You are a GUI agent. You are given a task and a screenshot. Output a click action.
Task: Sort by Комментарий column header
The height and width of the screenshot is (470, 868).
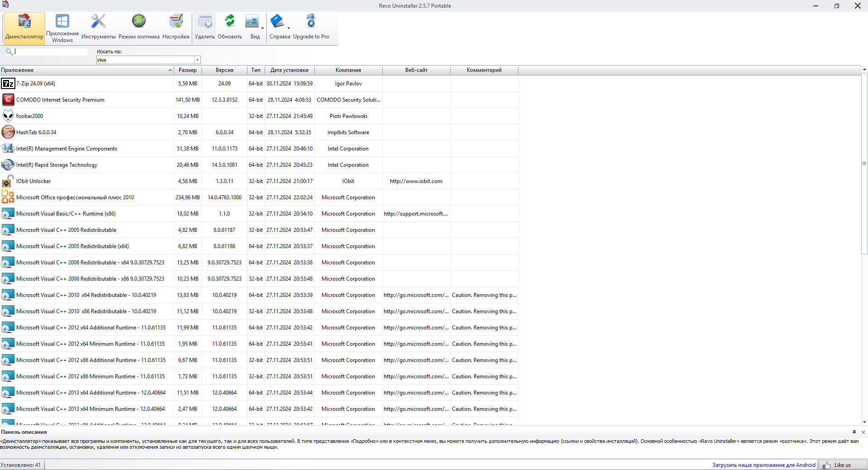pos(484,70)
